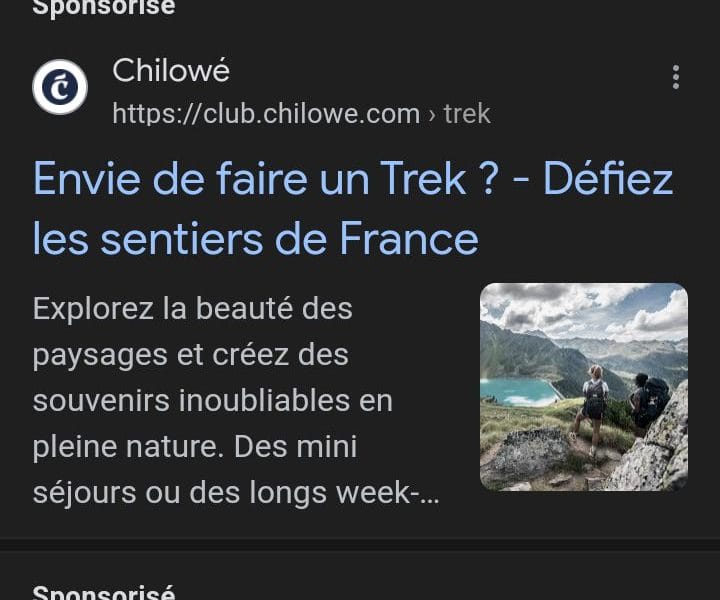Screen dimensions: 720x600
Task: Tap the 'souvenirs inoubliables en' description line
Action: point(213,400)
